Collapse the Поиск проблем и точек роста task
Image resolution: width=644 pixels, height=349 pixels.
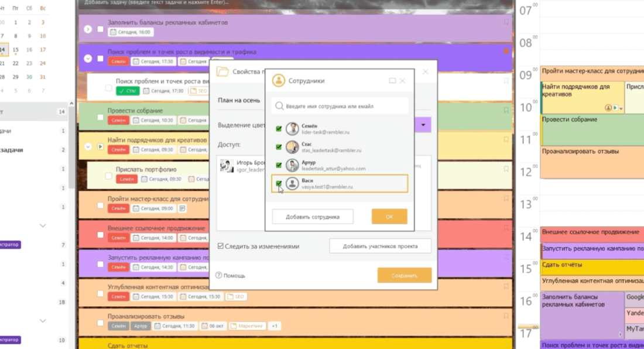coord(88,58)
